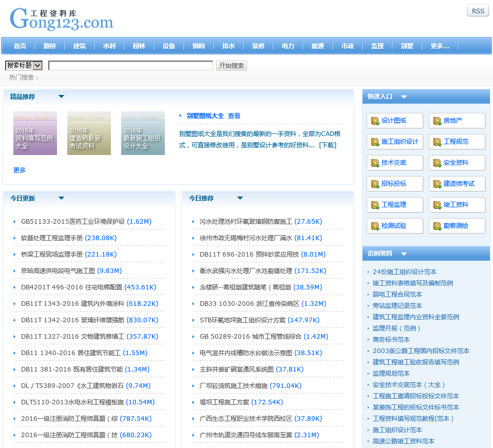The width and height of the screenshot is (493, 448).
Task: Open GB51133-2015医药工业环境保护设 entry
Action: pos(72,222)
